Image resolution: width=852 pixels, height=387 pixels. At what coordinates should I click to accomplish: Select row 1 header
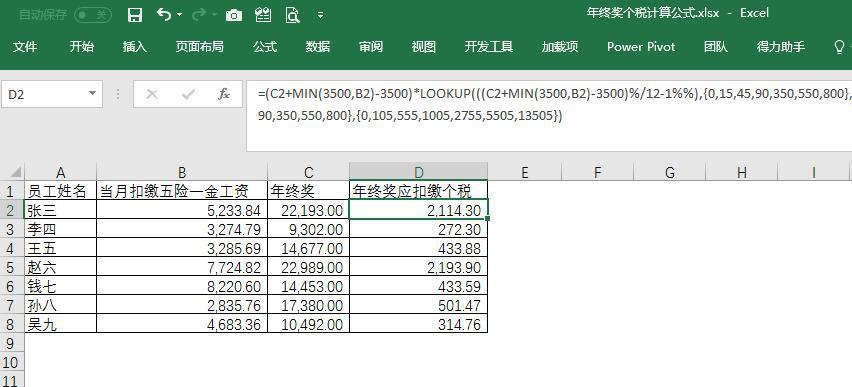click(12, 191)
